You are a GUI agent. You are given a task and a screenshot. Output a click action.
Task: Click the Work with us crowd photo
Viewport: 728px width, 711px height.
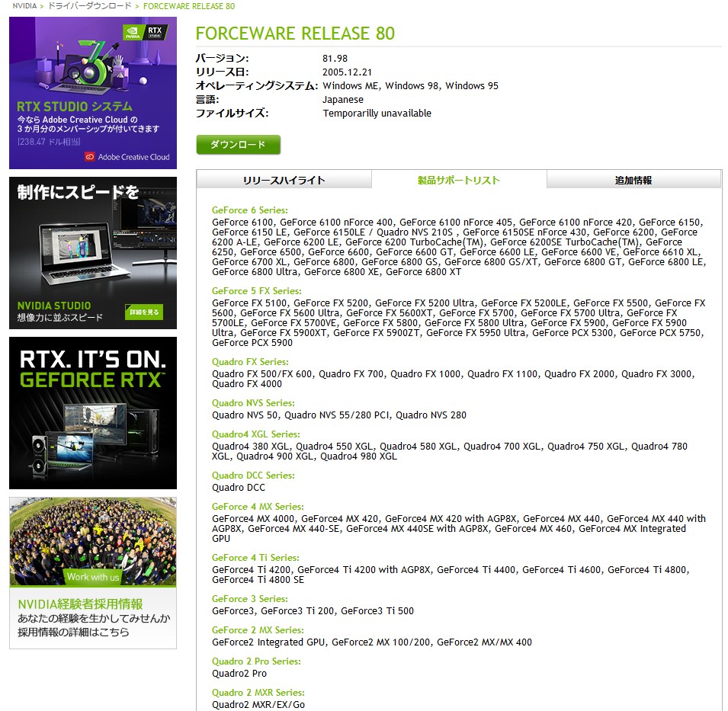pyautogui.click(x=93, y=542)
